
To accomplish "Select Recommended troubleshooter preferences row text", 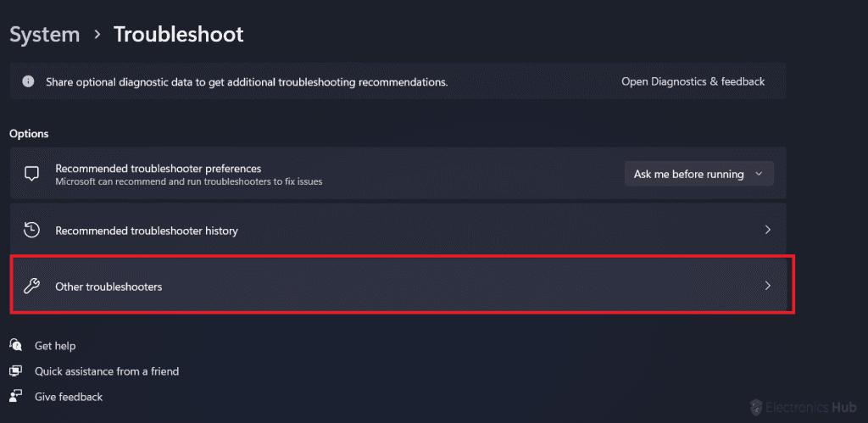I will point(158,169).
